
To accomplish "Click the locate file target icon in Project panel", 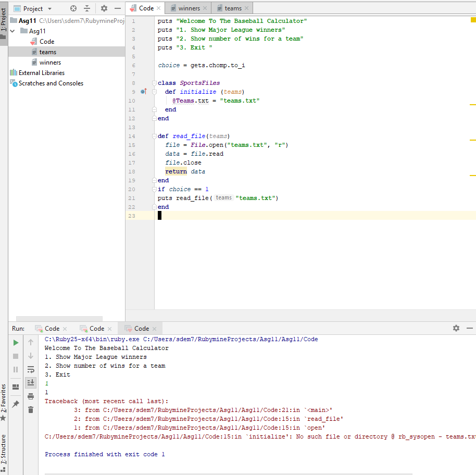I will coord(73,8).
